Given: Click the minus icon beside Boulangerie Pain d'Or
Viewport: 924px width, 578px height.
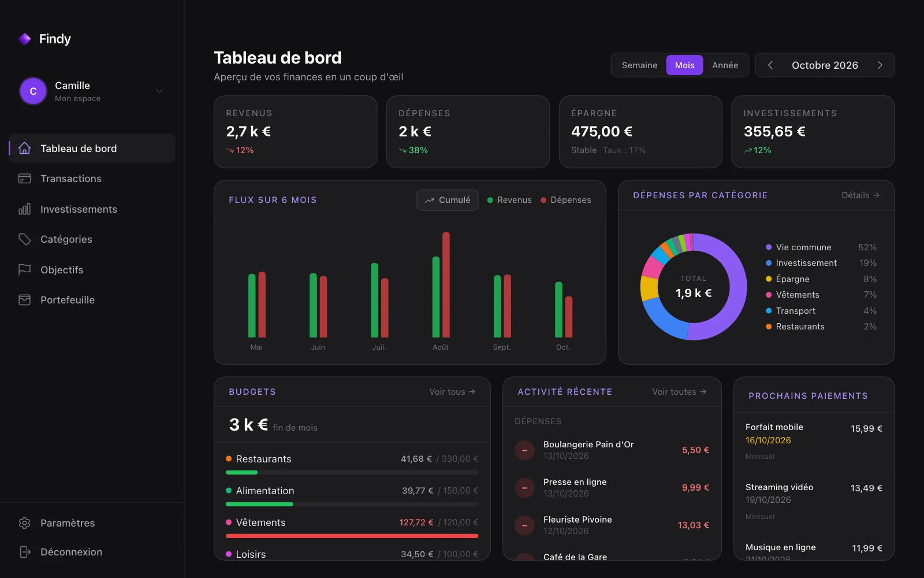Looking at the screenshot, I should [x=524, y=450].
